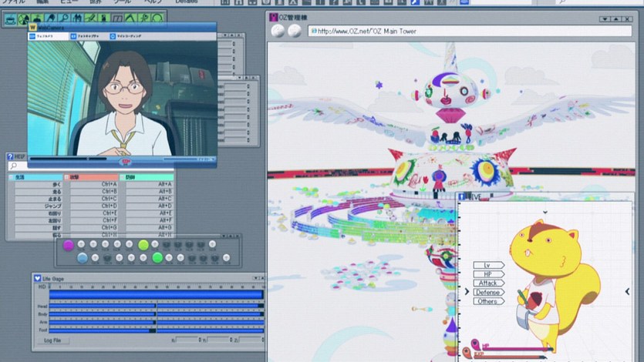Click the heart icon in Life Gage title
This screenshot has height=362, width=644.
[37, 277]
